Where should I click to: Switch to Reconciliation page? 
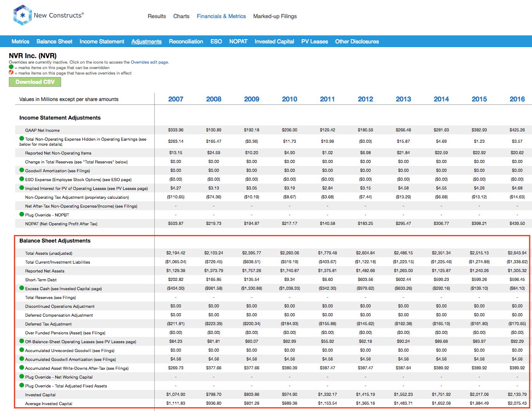(186, 41)
